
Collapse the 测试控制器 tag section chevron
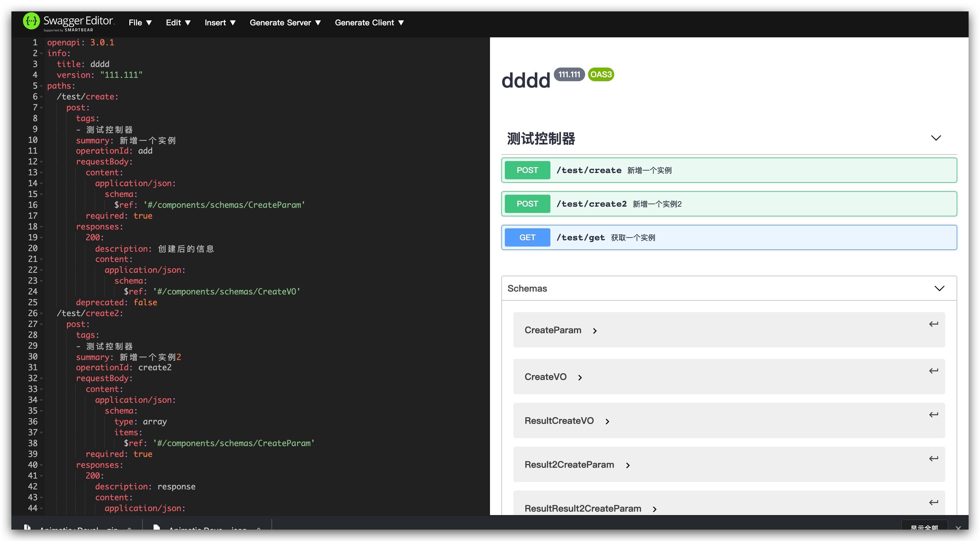[936, 138]
